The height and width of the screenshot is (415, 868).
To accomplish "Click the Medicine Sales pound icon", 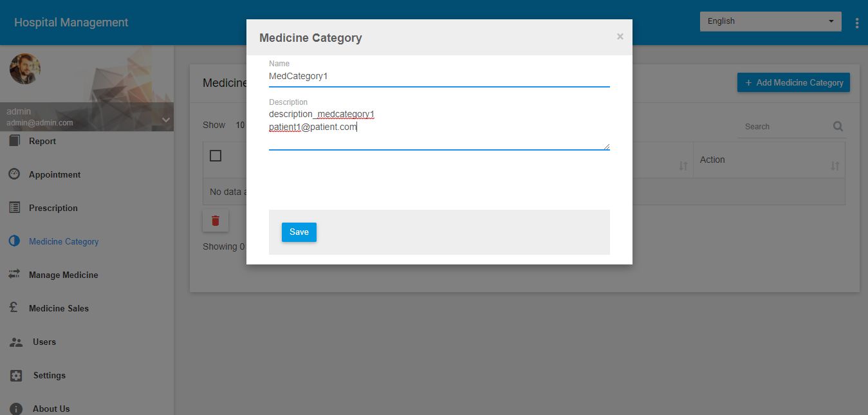I will point(15,308).
